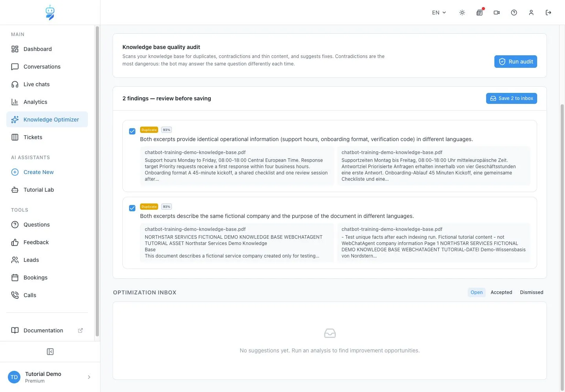Switch to Open inbox tab
The image size is (565, 392).
click(x=477, y=292)
